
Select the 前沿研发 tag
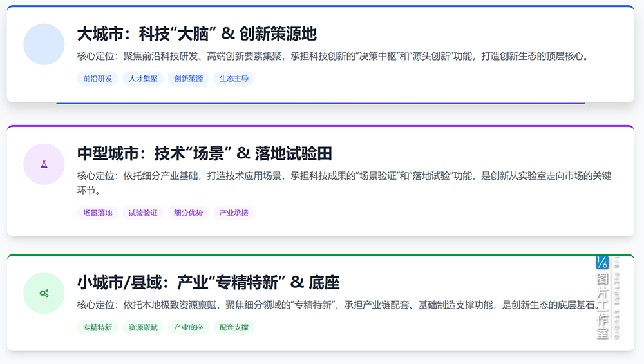97,79
